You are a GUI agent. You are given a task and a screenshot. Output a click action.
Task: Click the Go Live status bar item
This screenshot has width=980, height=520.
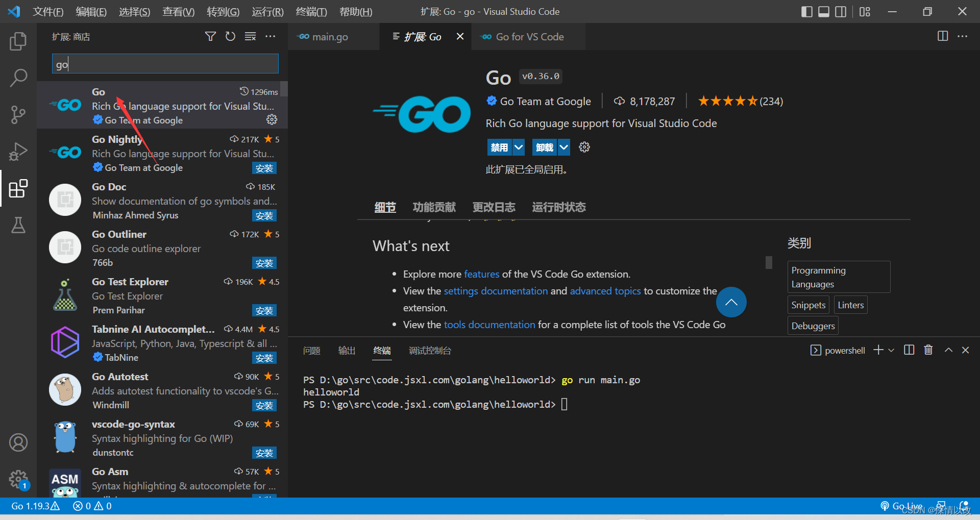901,506
